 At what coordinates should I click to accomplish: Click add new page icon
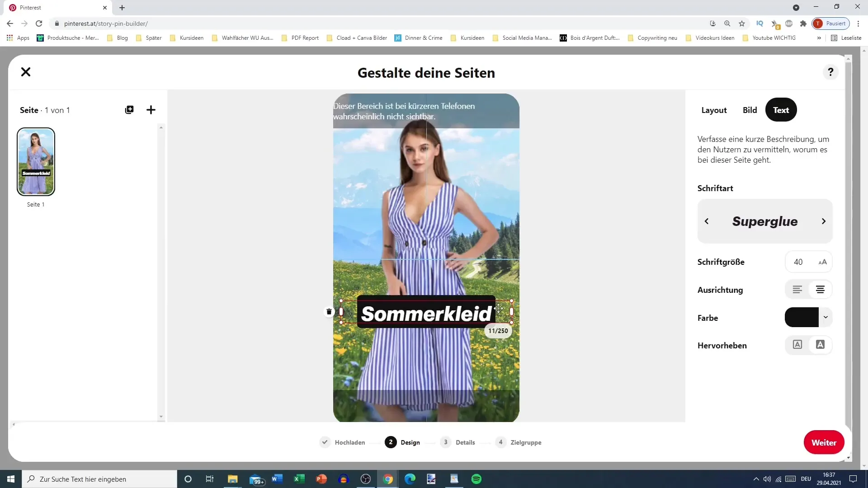click(x=151, y=110)
